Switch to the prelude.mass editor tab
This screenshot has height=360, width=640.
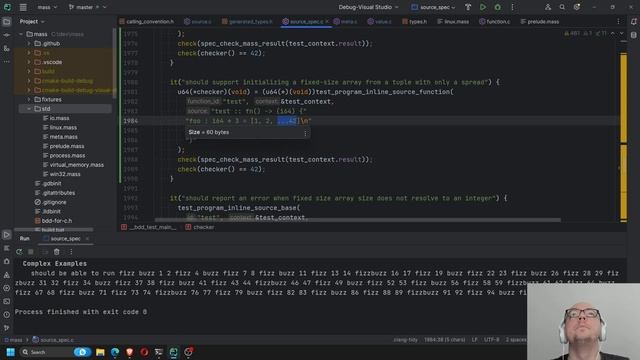(x=539, y=22)
